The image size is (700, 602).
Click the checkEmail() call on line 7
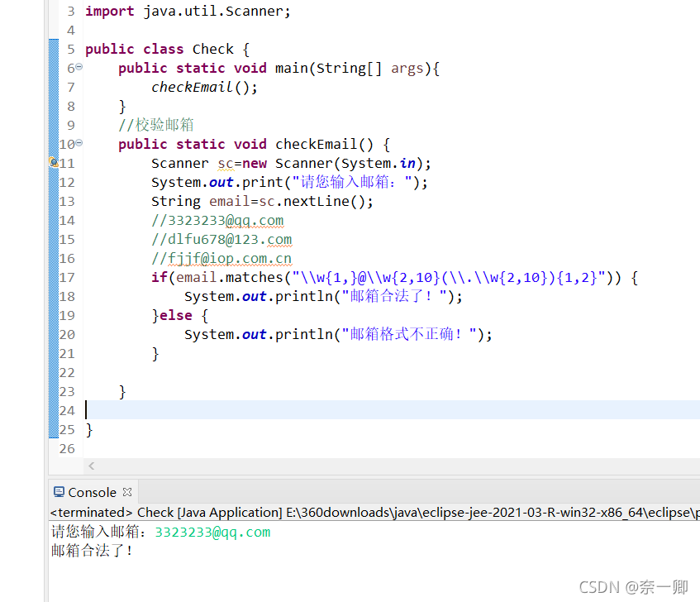(204, 87)
